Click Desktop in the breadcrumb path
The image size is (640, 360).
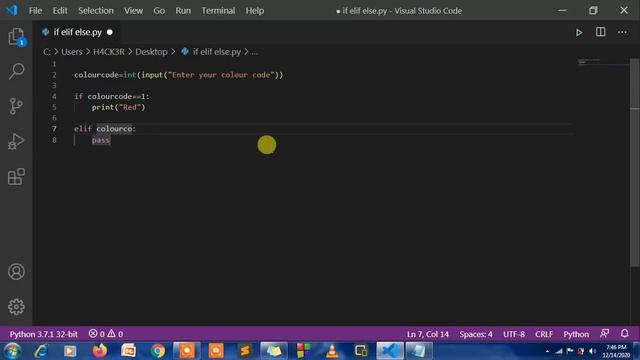coord(151,52)
